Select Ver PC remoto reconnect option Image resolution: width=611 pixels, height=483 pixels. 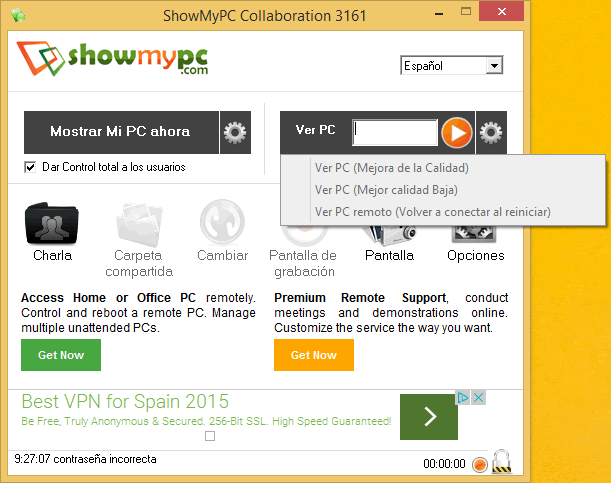pyautogui.click(x=432, y=212)
